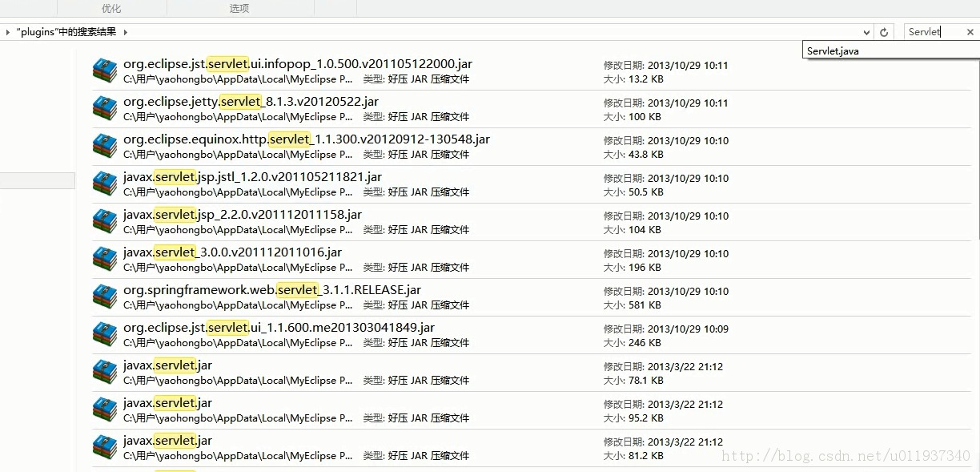980x472 pixels.
Task: Select file name org.springframework.web.servlet_3.1.1.RELEASE.jar
Action: (x=272, y=289)
